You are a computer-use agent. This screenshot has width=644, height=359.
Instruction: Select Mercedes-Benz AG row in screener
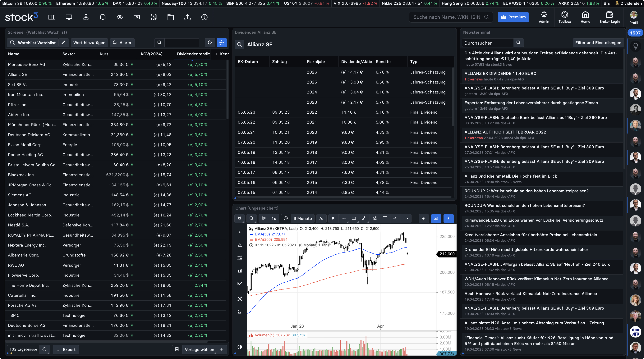(116, 64)
